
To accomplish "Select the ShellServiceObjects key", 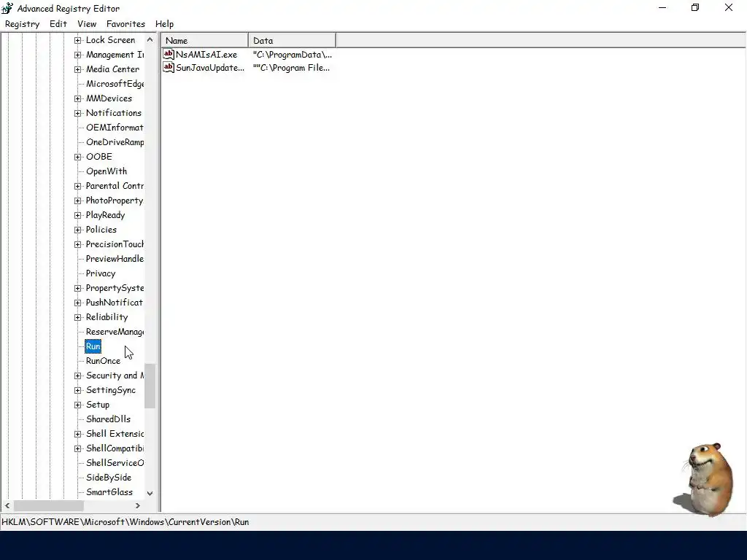I will pyautogui.click(x=115, y=463).
